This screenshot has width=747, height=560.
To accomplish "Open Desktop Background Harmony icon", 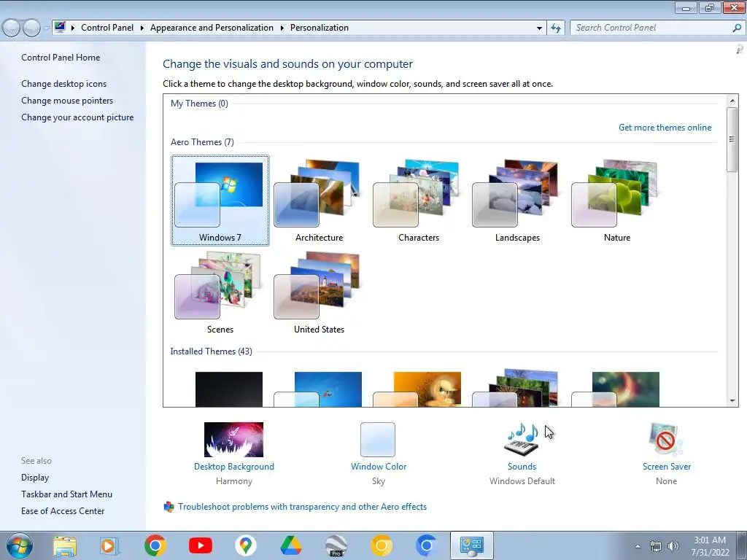I will (233, 440).
